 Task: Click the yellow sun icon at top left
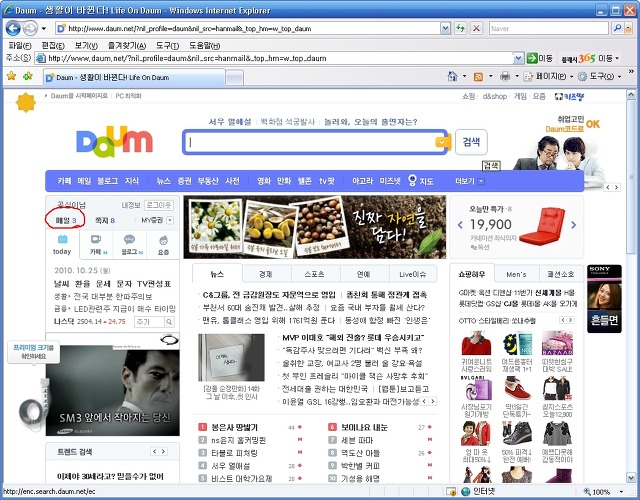25,102
